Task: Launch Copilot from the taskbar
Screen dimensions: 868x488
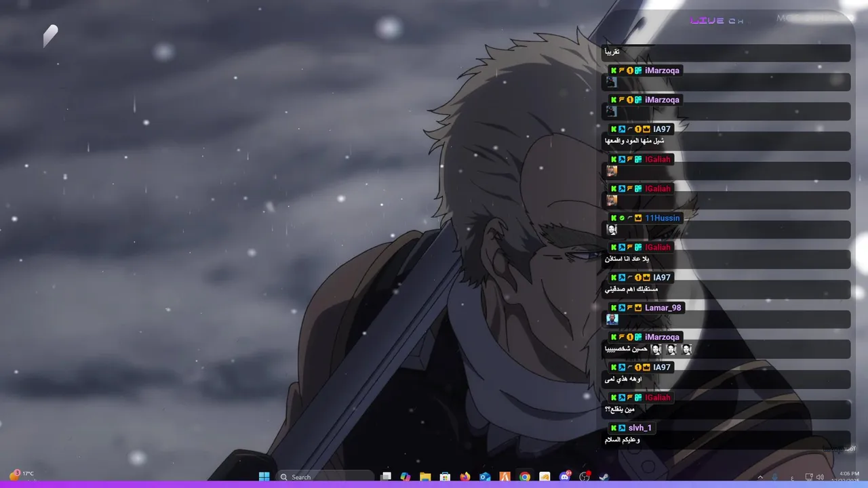Action: (406, 476)
